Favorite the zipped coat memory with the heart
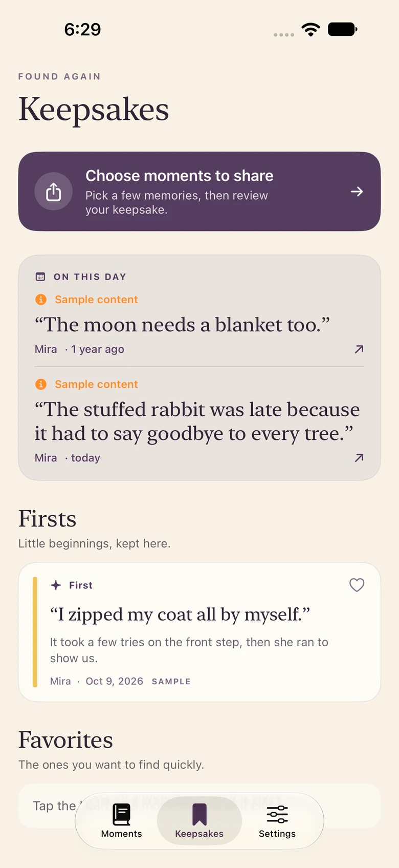Image resolution: width=399 pixels, height=868 pixels. pos(357,585)
